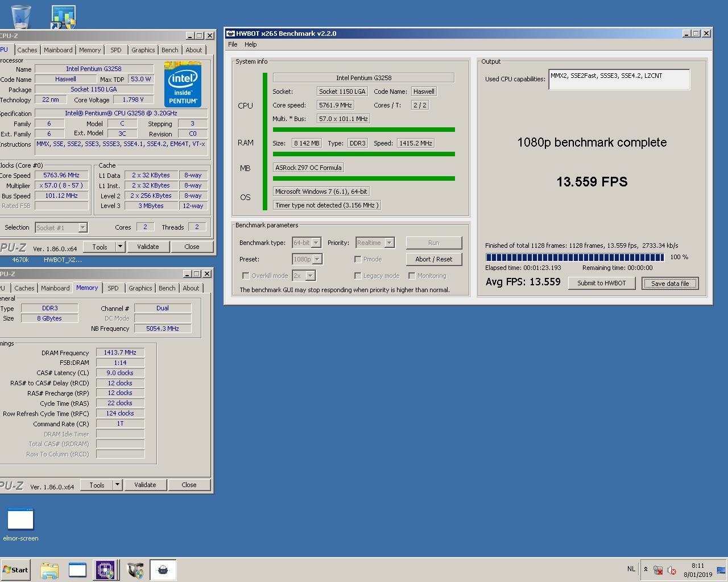Switch to SPD tab in lower CPU-Z window
This screenshot has height=582, width=728.
pos(113,288)
